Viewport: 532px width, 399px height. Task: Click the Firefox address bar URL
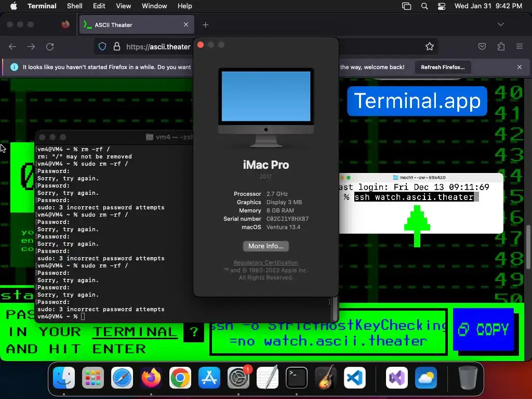(x=158, y=47)
